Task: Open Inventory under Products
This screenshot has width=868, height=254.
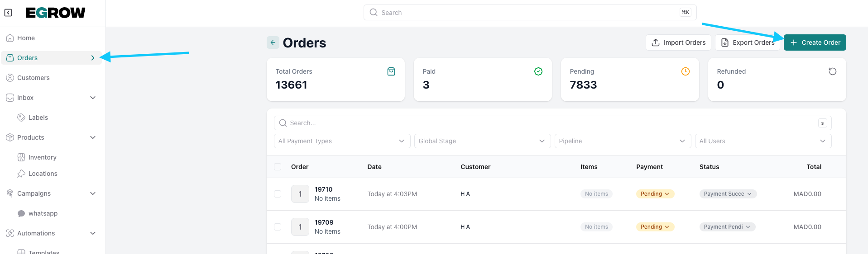Action: 42,157
